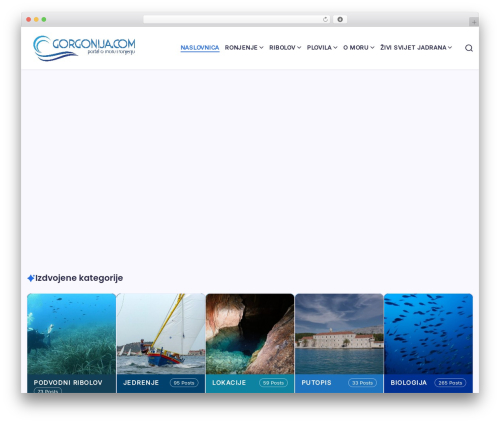This screenshot has width=500, height=423.
Task: Click the browser reload icon
Action: (325, 19)
